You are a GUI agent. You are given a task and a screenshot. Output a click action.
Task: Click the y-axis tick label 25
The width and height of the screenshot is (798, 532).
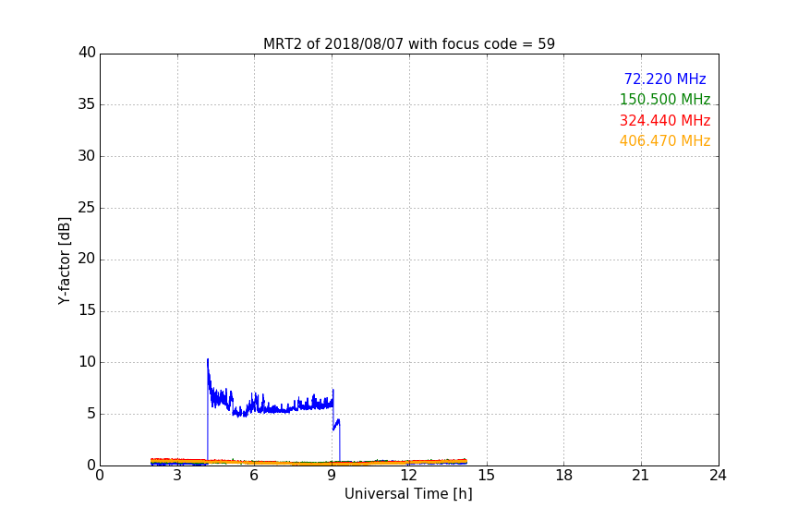tap(87, 207)
